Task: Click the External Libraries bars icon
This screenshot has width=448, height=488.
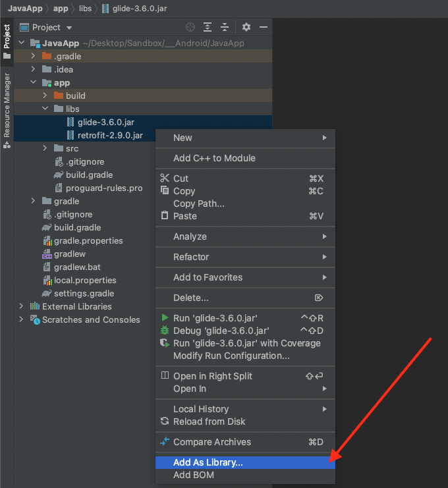Action: pos(35,306)
